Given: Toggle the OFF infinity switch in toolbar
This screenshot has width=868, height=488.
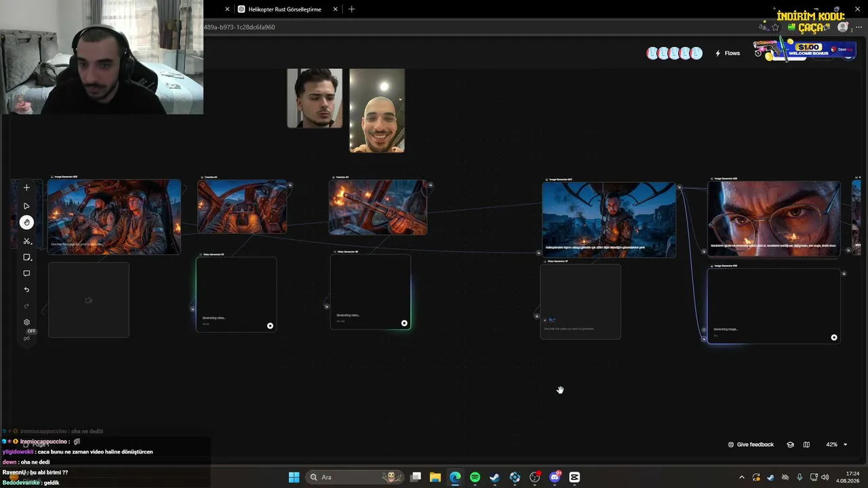Looking at the screenshot, I should (x=27, y=338).
